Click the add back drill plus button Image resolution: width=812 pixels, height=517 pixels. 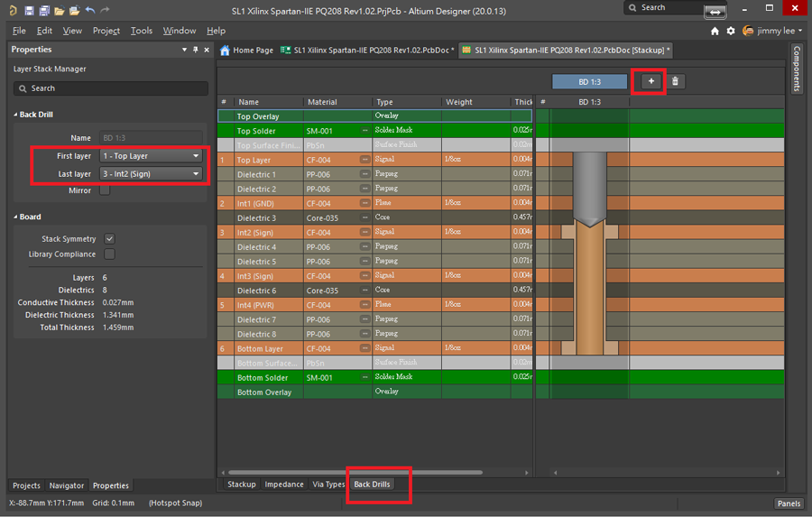pos(651,81)
